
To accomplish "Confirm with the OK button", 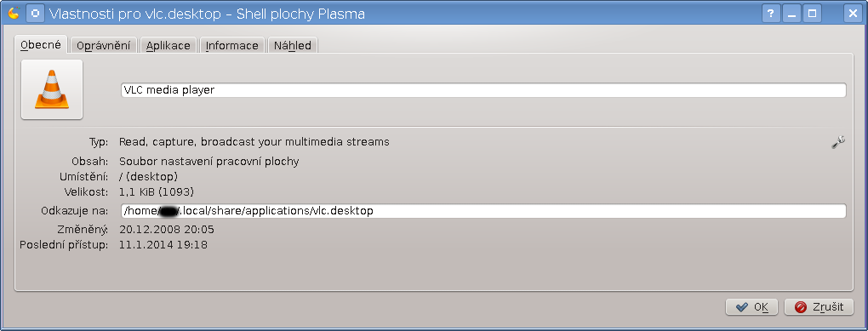I will point(751,306).
